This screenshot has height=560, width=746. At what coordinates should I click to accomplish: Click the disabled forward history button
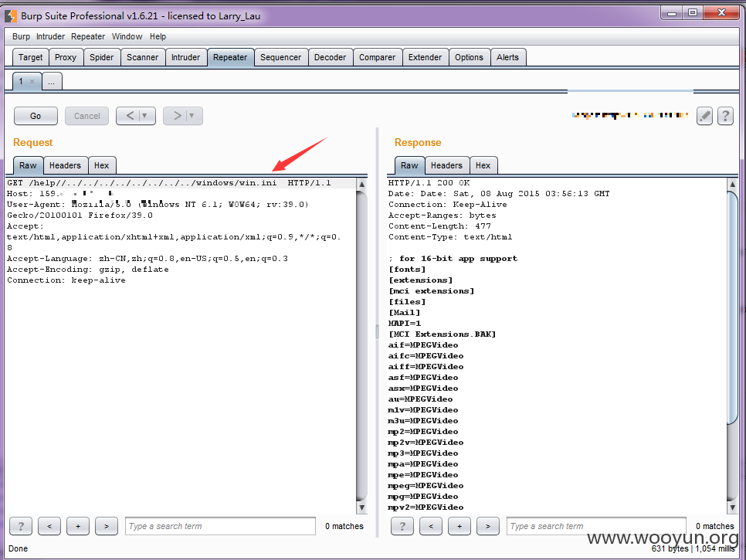[183, 116]
